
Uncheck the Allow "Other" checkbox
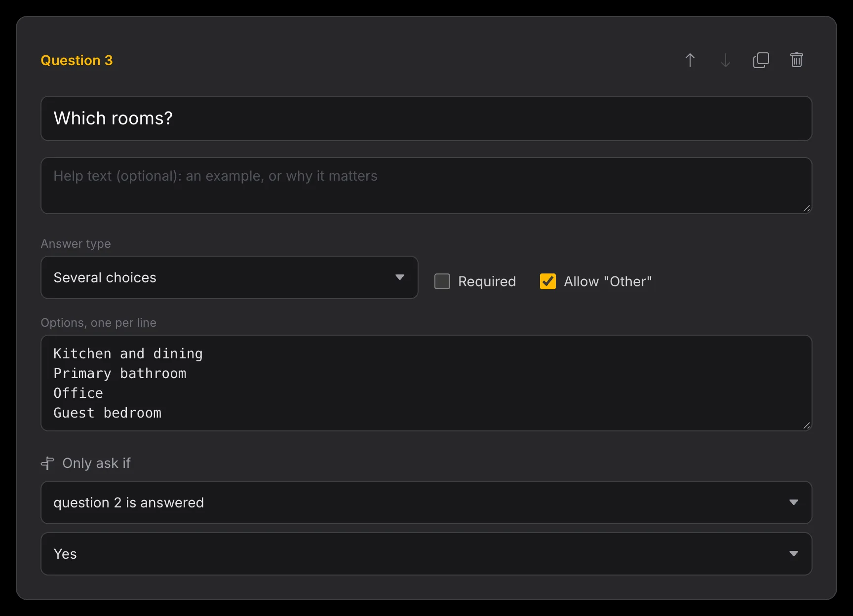pos(548,281)
